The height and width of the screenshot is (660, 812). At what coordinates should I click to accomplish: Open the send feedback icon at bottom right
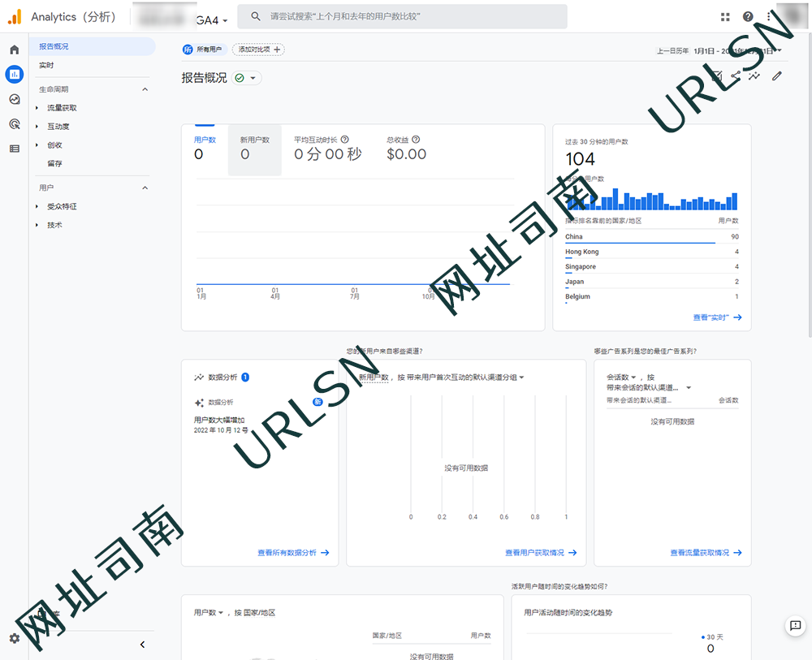pyautogui.click(x=795, y=626)
